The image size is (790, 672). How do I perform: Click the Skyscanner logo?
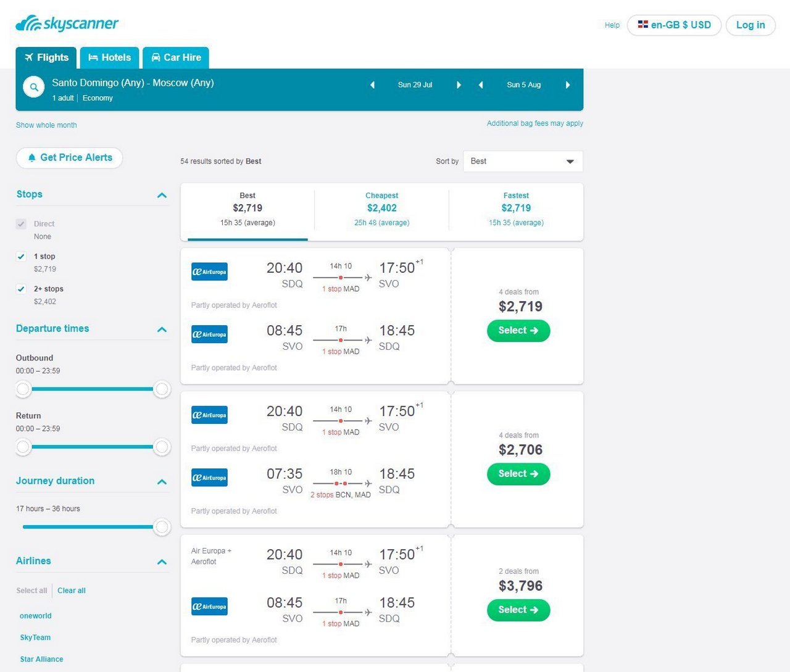pyautogui.click(x=67, y=23)
